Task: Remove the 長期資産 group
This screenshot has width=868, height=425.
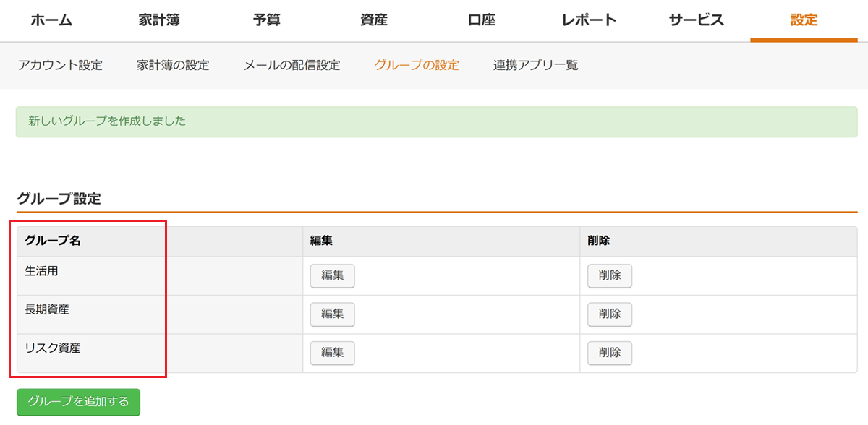Action: [x=609, y=314]
